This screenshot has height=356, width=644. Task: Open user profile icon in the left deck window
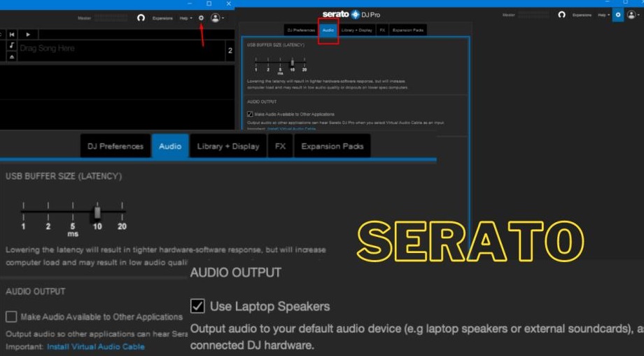(x=215, y=18)
